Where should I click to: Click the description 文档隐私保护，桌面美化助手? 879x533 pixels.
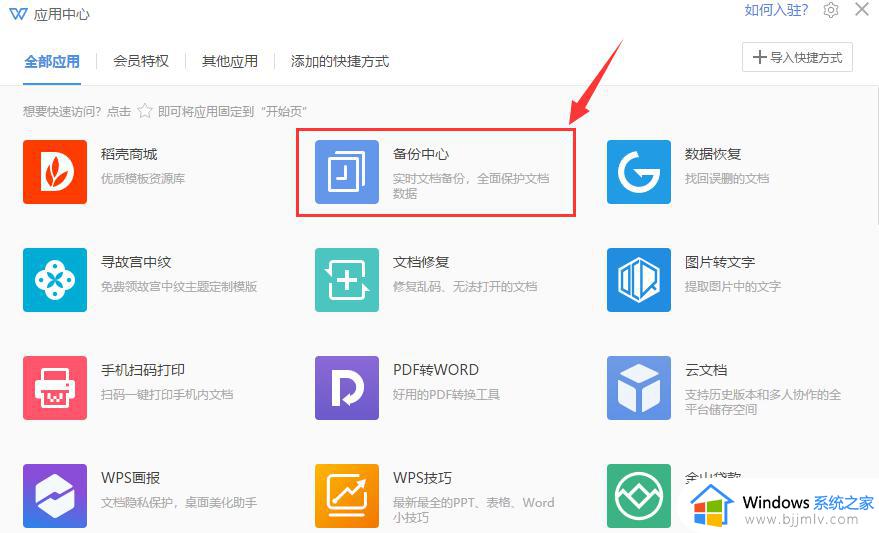pyautogui.click(x=179, y=503)
